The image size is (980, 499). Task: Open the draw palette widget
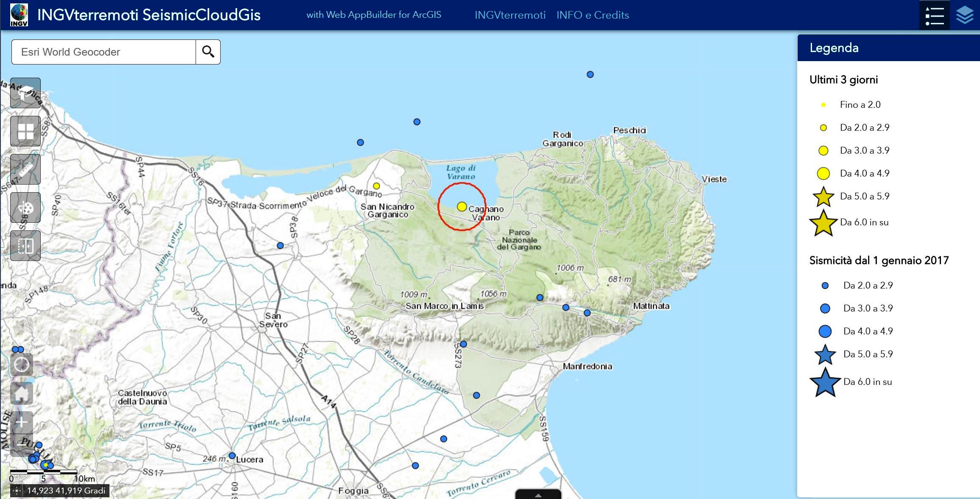[25, 207]
